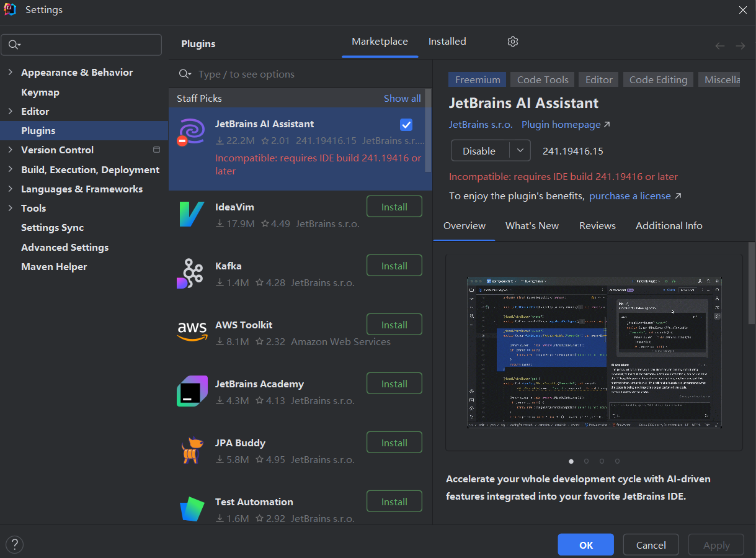Select the second screenshot carousel dot
The width and height of the screenshot is (756, 558).
[x=586, y=461]
